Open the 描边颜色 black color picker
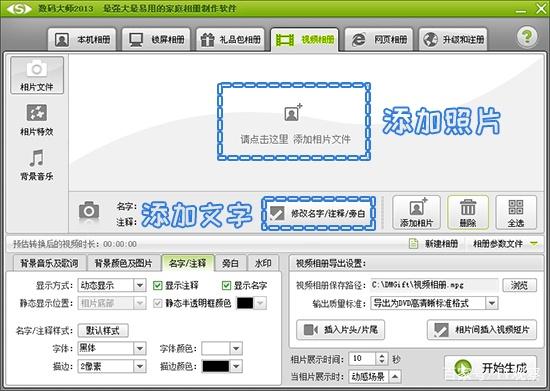 pyautogui.click(x=222, y=366)
